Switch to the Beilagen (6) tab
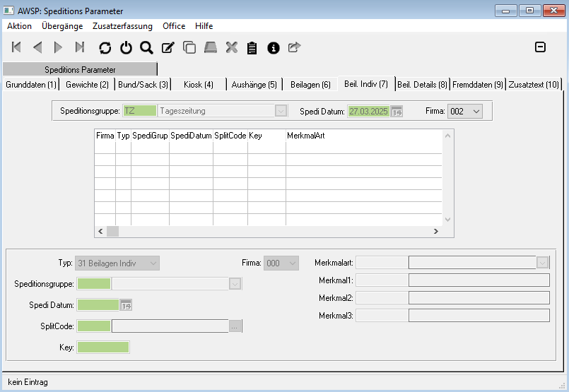 tap(310, 85)
